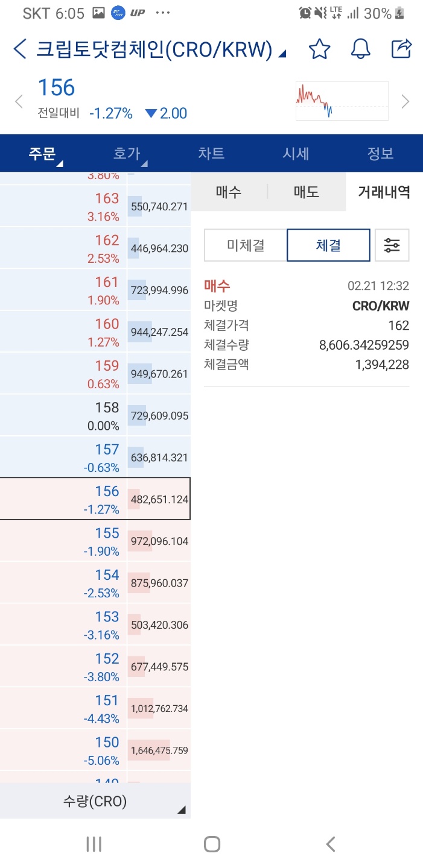Switch to the 주문 tab
Viewport: 423px width, 868px height.
pos(42,154)
